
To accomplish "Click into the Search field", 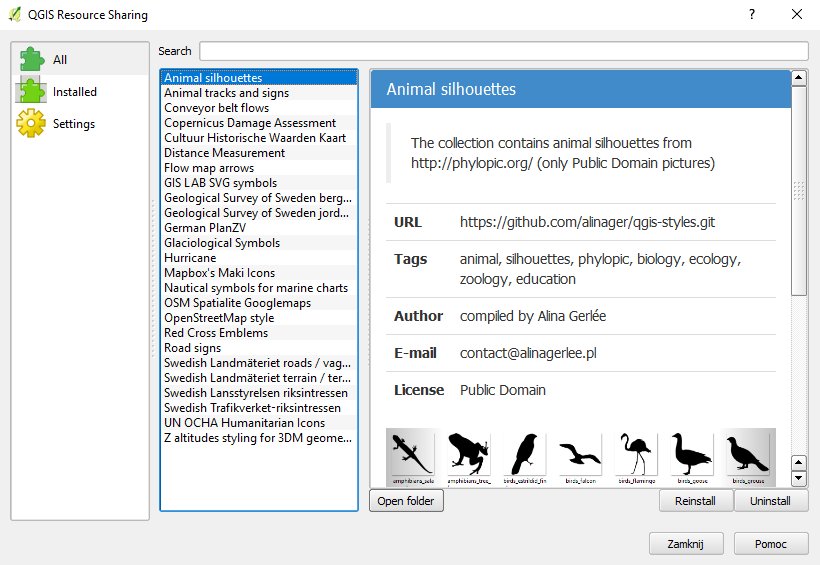I will click(504, 51).
